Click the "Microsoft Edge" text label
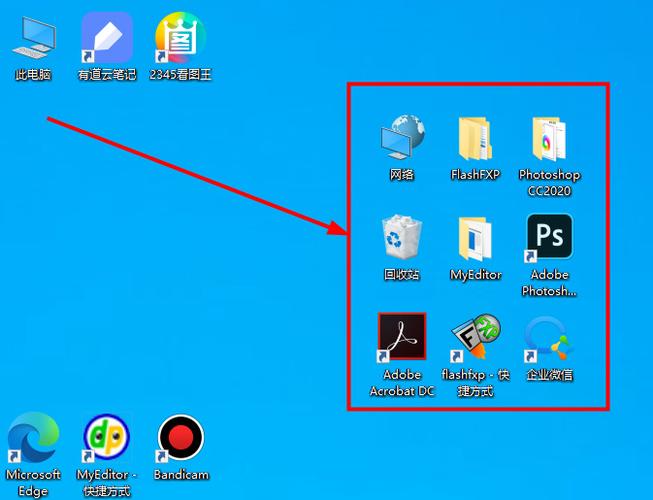Viewport: 653px width, 500px height. point(33,483)
